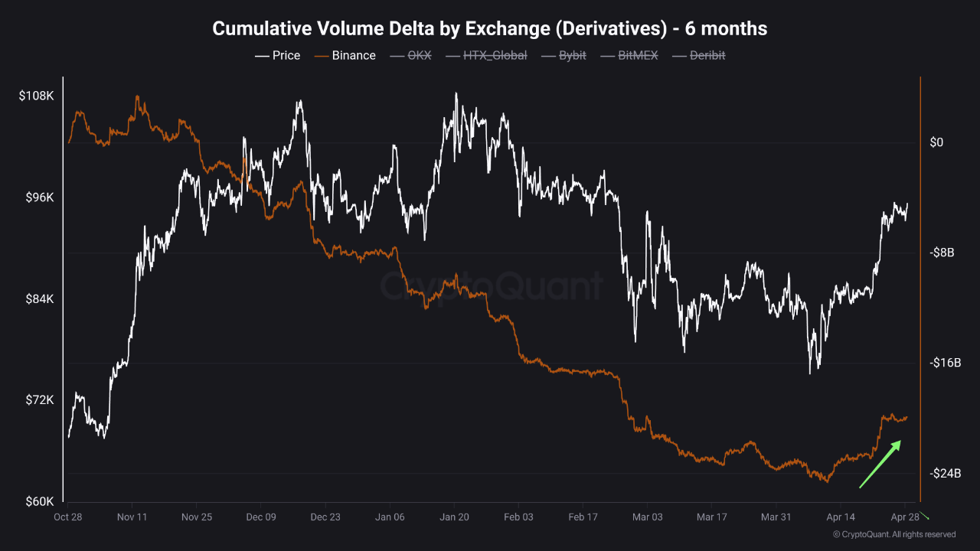Click the small green arrow at bottom-right corner
This screenshot has width=980, height=551.
pos(924,516)
